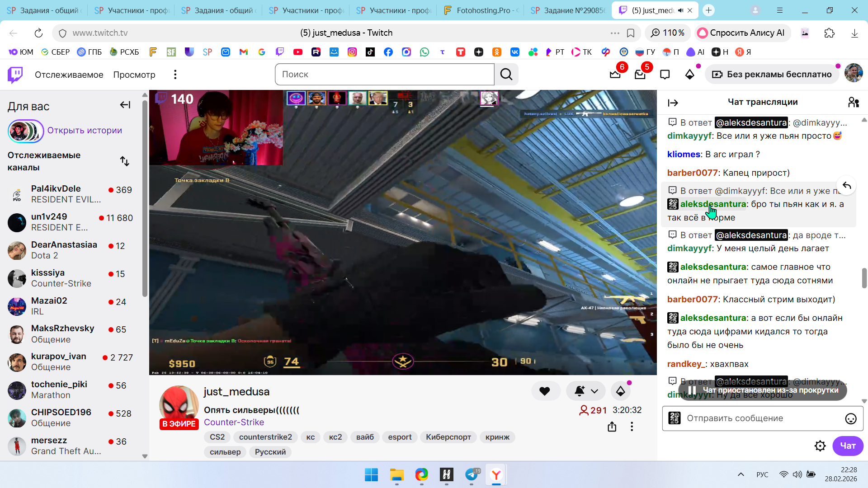Open the chat settings gear icon
The image size is (868, 488).
click(820, 446)
